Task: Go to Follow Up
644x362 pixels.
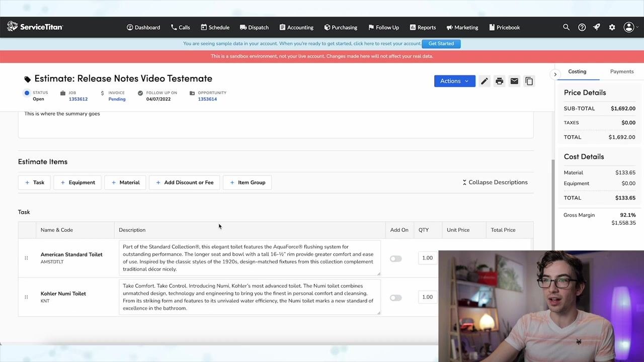Action: pos(383,27)
